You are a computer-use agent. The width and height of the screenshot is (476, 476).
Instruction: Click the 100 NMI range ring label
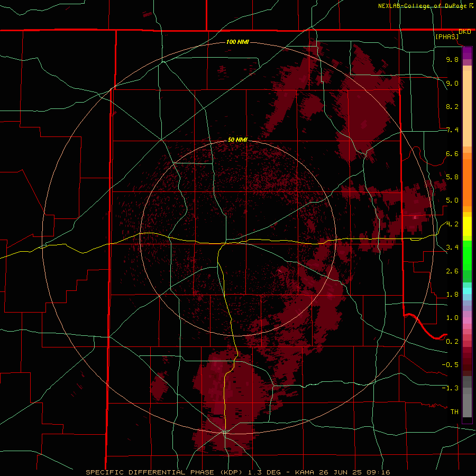(237, 42)
